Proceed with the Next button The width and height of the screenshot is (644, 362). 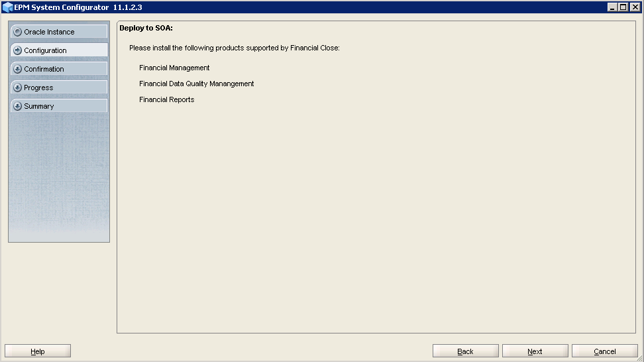(535, 351)
